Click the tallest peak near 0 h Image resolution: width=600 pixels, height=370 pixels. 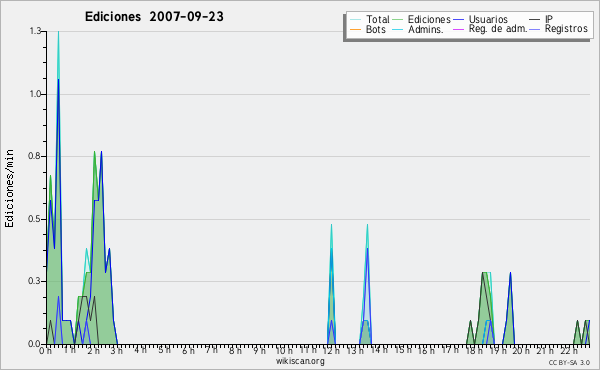(58, 33)
